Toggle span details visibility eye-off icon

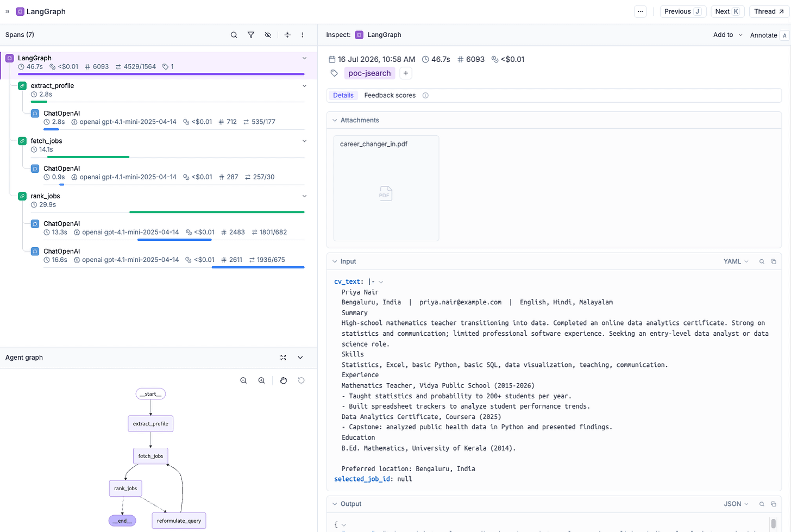[268, 35]
